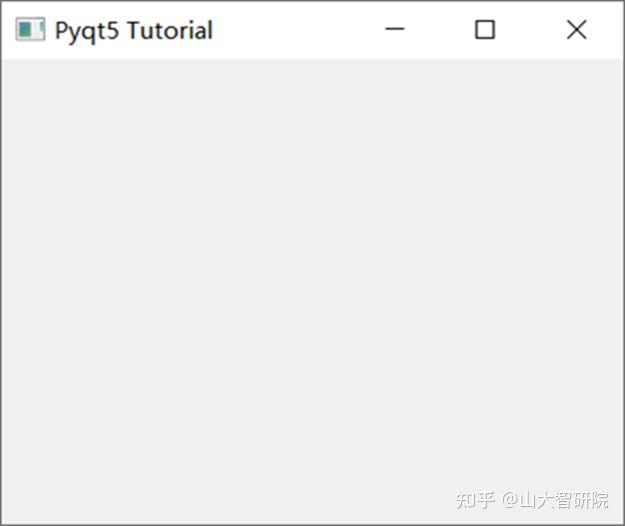Click the 知乎 watermark logo text

point(475,500)
